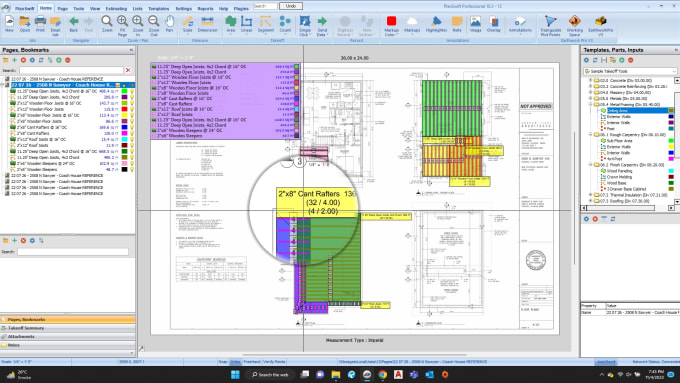
Task: Click the red color swatch for 2"x12" Wooden Floor Joists
Action: point(124,109)
